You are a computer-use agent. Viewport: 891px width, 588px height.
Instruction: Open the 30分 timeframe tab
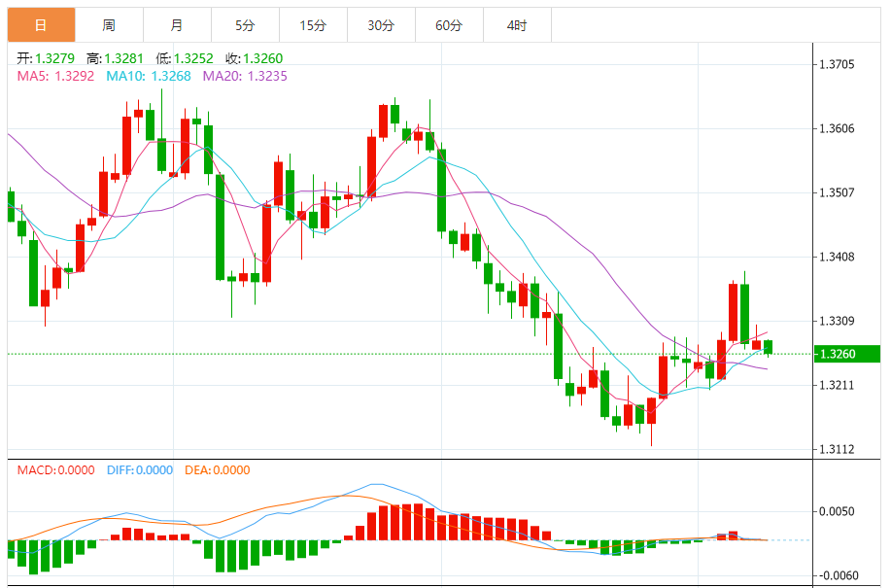(381, 25)
